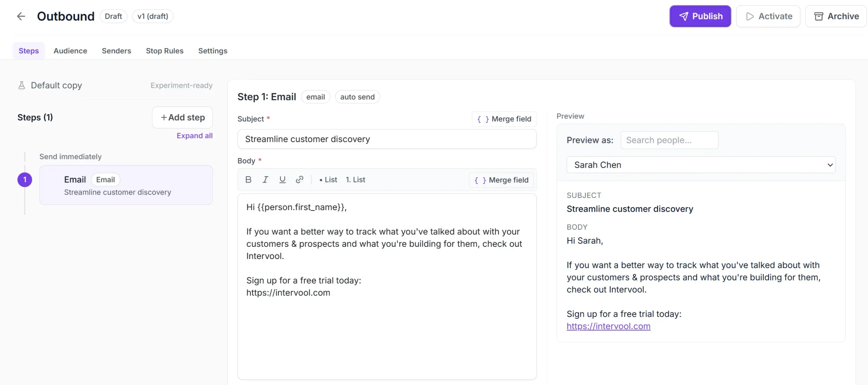The height and width of the screenshot is (385, 868).
Task: Open the Subject Merge field menu
Action: (x=504, y=119)
